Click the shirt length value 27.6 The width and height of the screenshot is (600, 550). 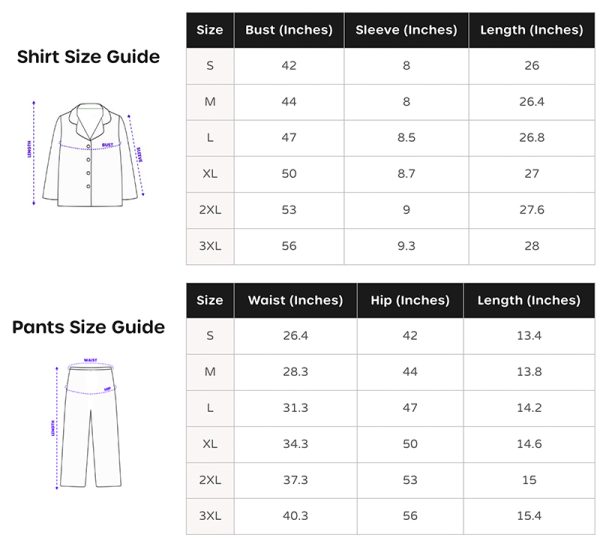click(531, 210)
